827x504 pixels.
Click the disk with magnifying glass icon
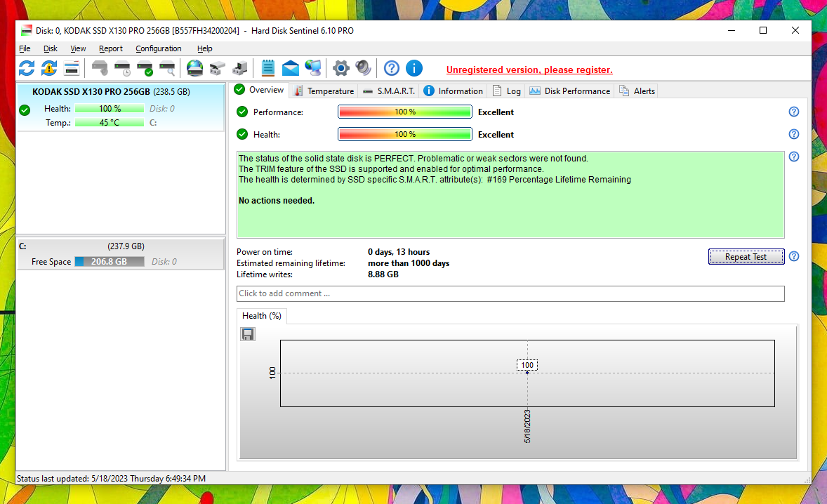(167, 68)
